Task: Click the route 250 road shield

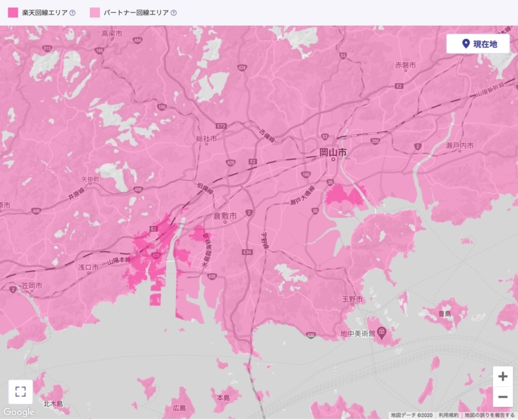Action: [x=375, y=141]
